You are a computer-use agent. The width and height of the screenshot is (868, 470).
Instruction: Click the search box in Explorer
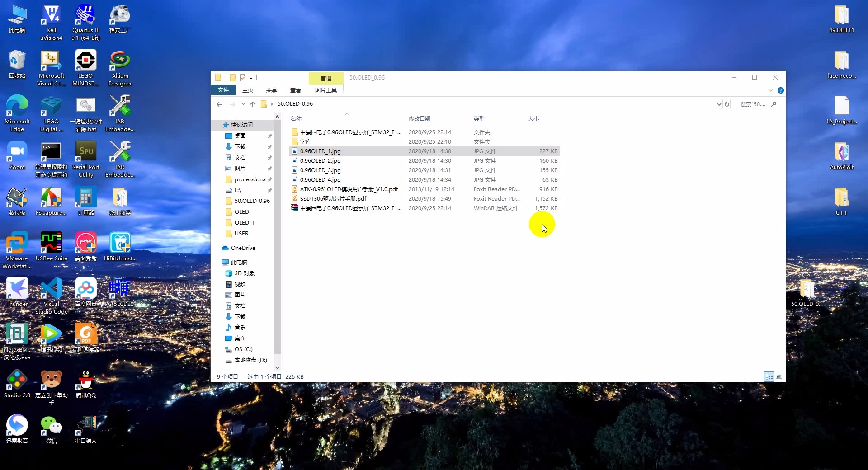coord(753,104)
